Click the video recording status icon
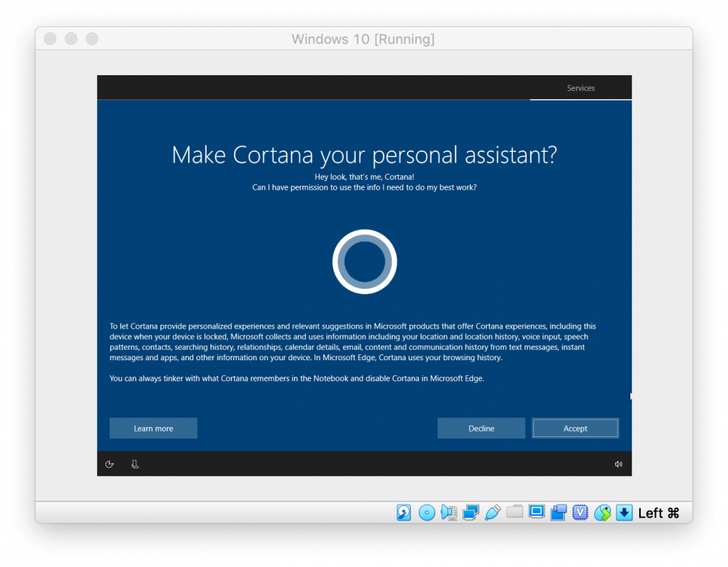 pos(558,512)
